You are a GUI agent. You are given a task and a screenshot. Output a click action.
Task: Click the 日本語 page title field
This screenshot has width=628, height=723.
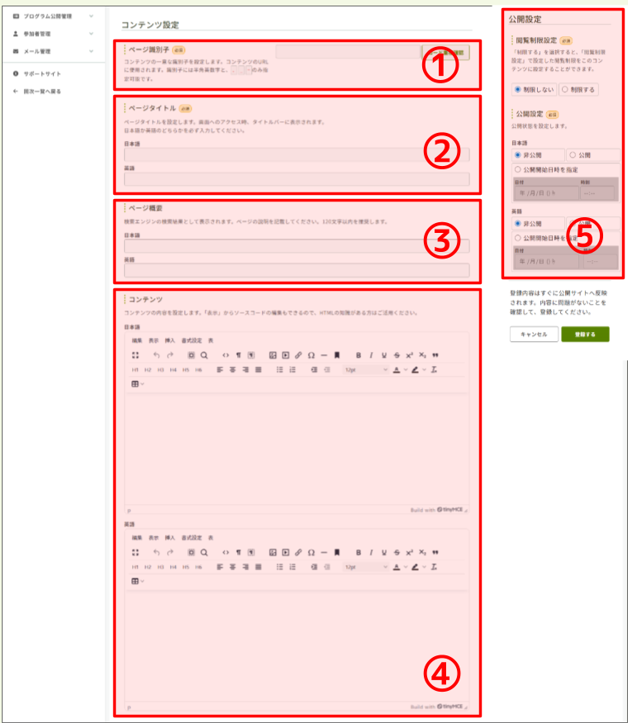tap(297, 154)
